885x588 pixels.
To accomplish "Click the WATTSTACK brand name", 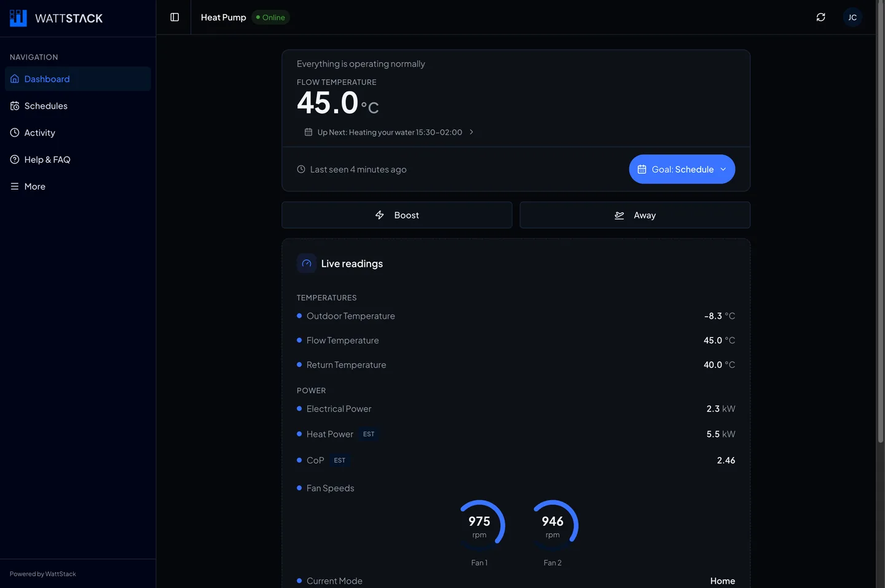I will 69,18.
